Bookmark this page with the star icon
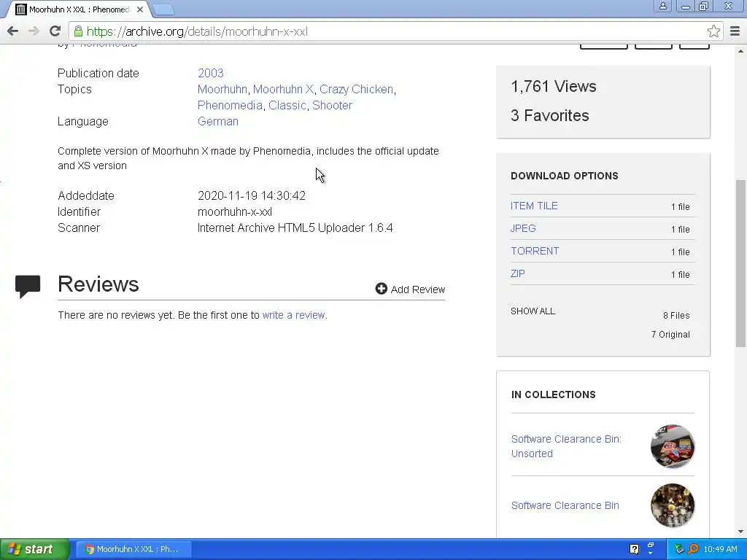Viewport: 747px width, 560px height. point(713,31)
